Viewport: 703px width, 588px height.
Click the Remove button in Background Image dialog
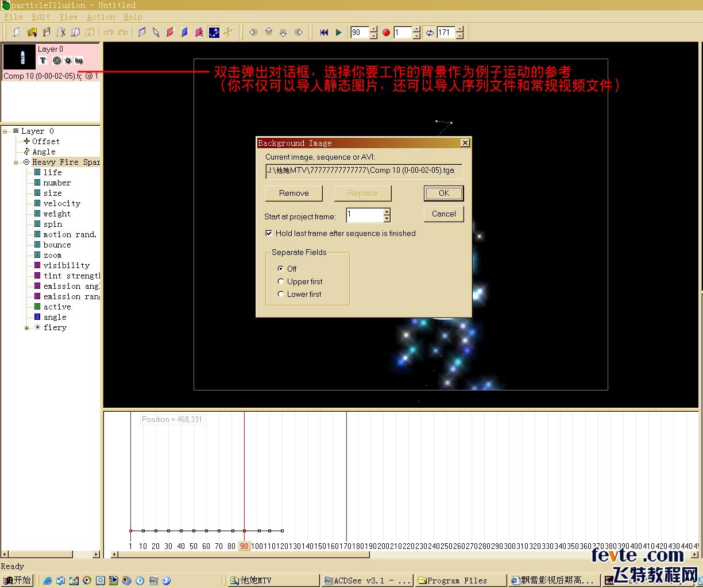294,194
